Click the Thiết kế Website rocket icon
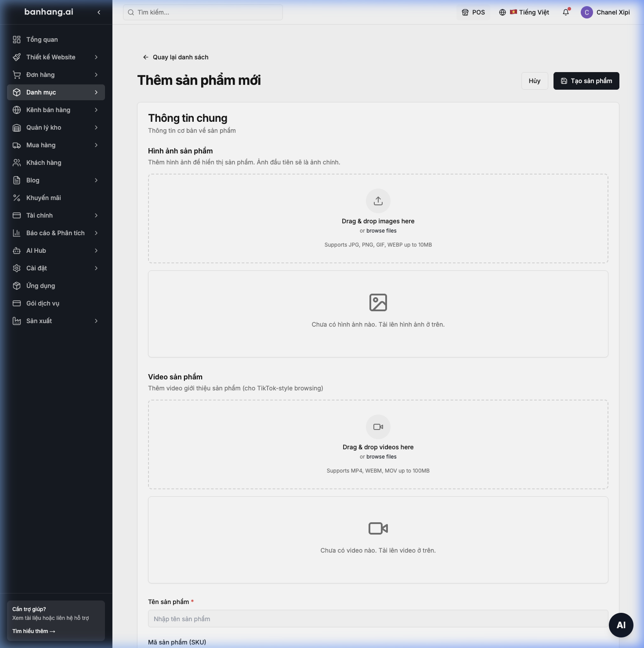 coord(17,57)
